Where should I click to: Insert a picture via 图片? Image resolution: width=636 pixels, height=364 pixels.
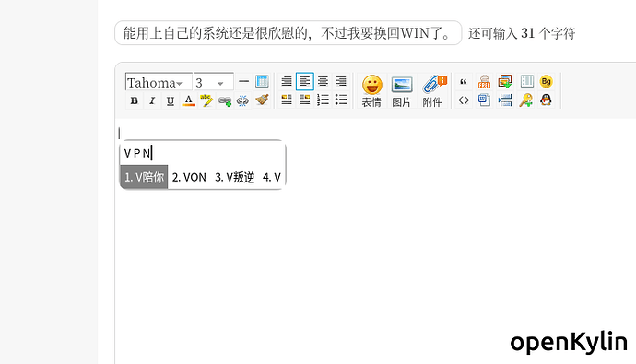402,91
